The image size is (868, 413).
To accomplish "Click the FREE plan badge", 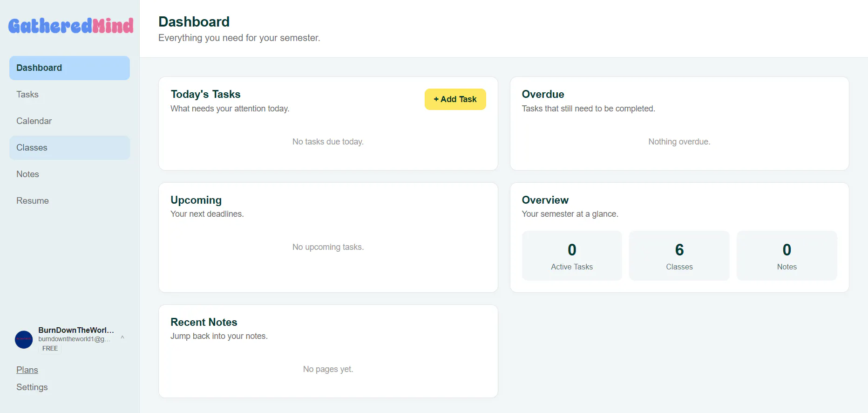I will [50, 349].
